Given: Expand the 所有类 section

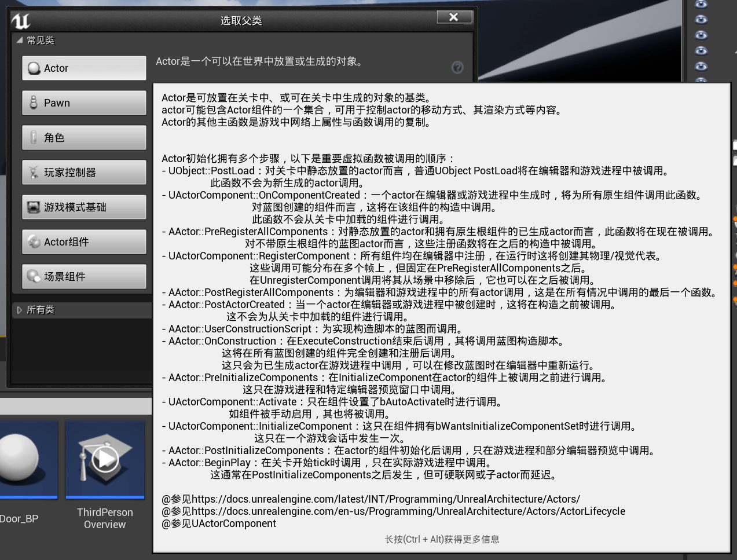Looking at the screenshot, I should [x=20, y=310].
